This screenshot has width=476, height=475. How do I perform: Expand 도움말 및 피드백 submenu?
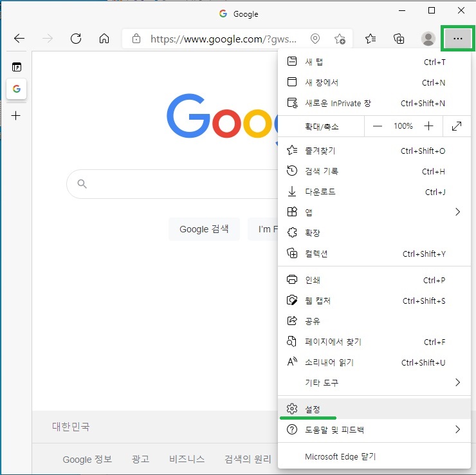tap(374, 430)
